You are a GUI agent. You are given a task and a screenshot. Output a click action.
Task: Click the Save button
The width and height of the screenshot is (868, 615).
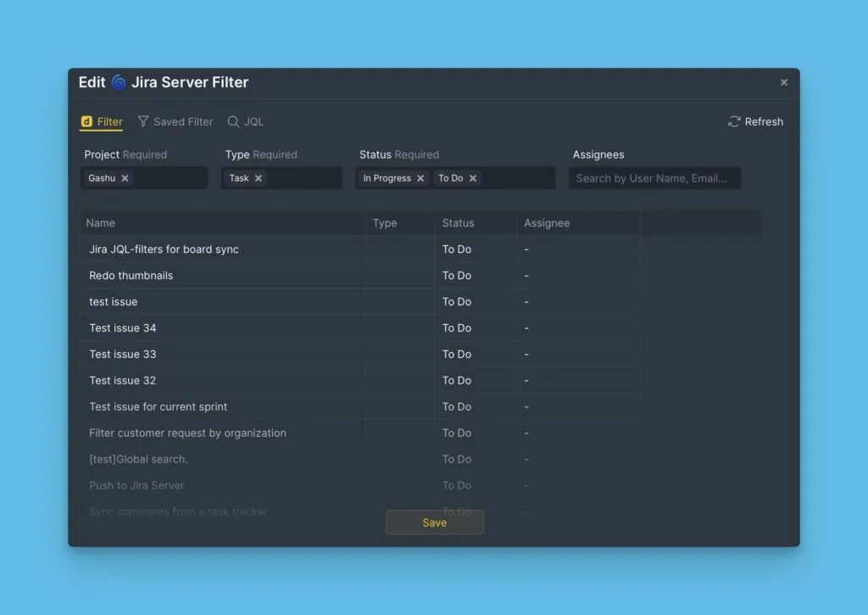[x=434, y=523]
